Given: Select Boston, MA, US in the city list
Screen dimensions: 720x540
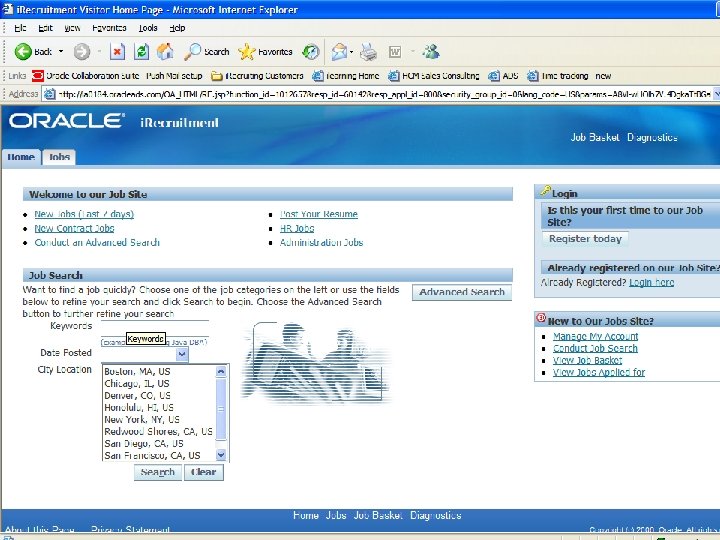Looking at the screenshot, I should (x=137, y=371).
